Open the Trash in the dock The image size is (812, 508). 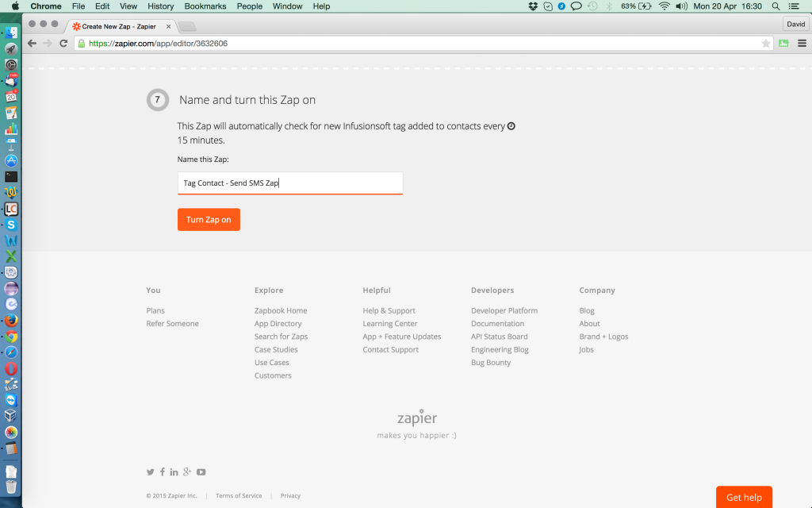point(11,487)
